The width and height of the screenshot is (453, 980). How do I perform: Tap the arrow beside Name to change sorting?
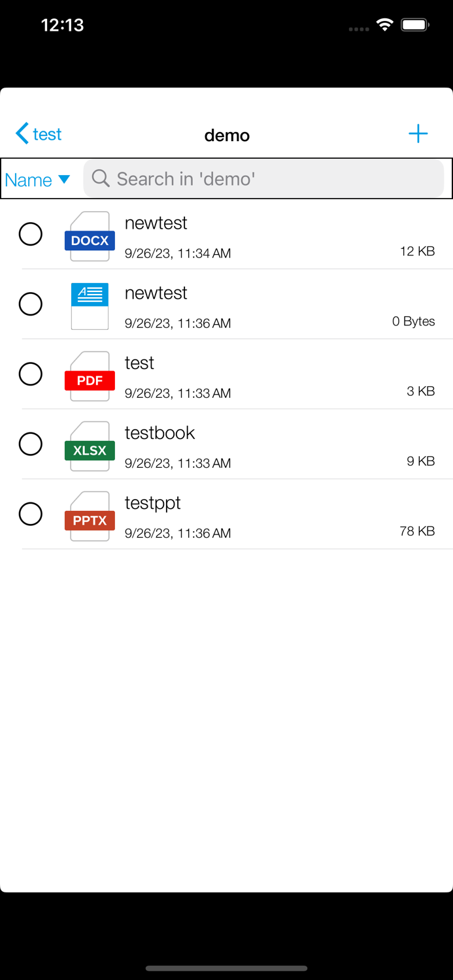(x=64, y=180)
